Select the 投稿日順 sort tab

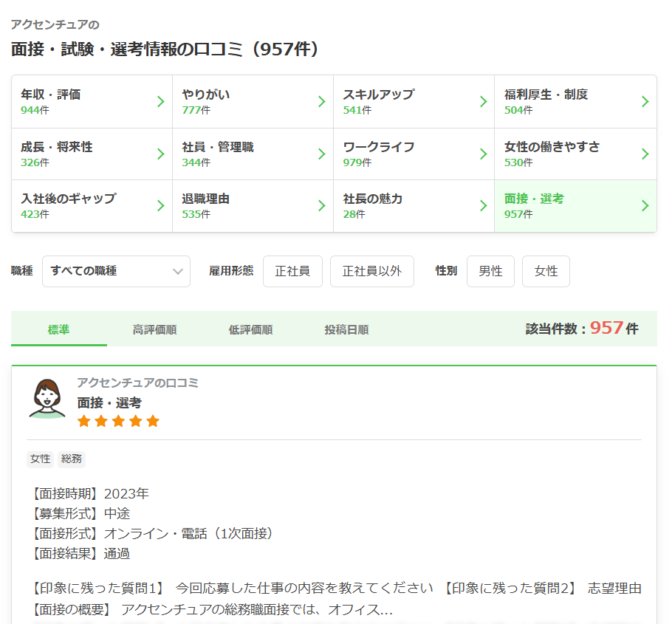click(x=346, y=330)
